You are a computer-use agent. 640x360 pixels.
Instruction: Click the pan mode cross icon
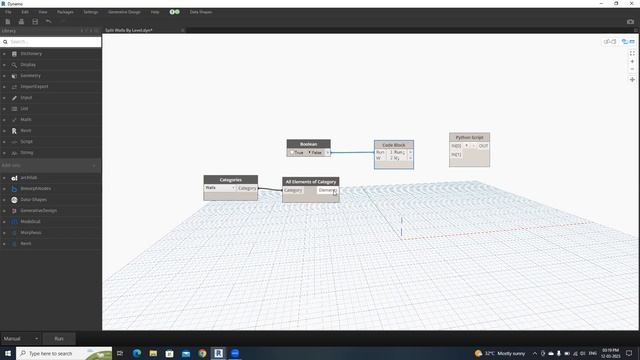(632, 80)
